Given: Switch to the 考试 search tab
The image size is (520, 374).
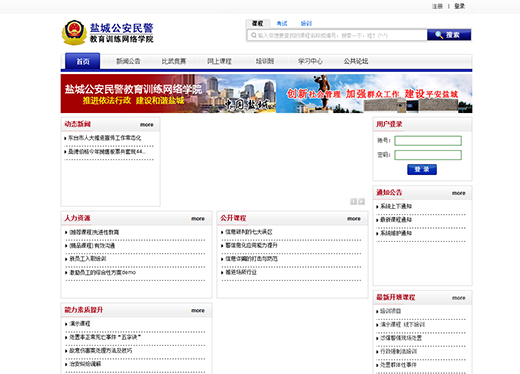Looking at the screenshot, I should pos(282,23).
